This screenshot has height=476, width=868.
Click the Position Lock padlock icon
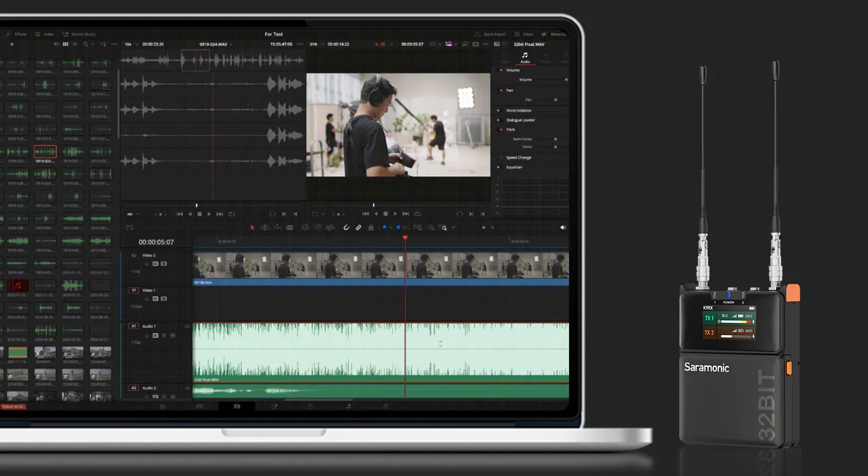(370, 227)
